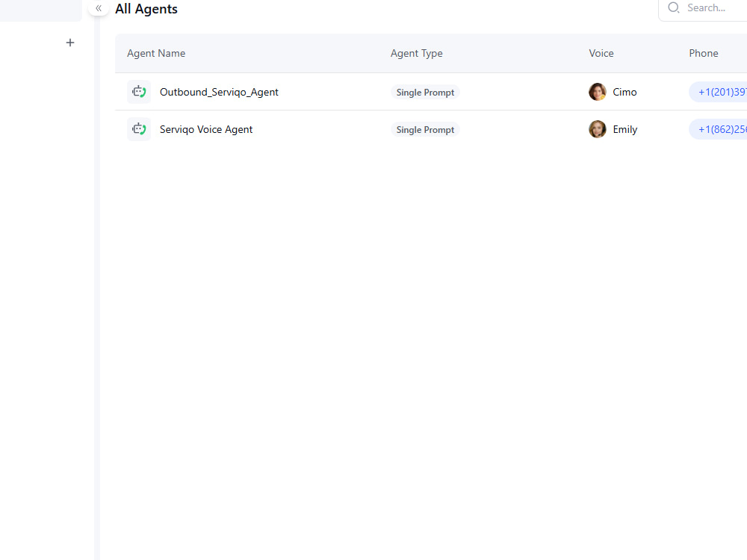This screenshot has height=560, width=747.
Task: Click the Voice column header
Action: pos(601,53)
